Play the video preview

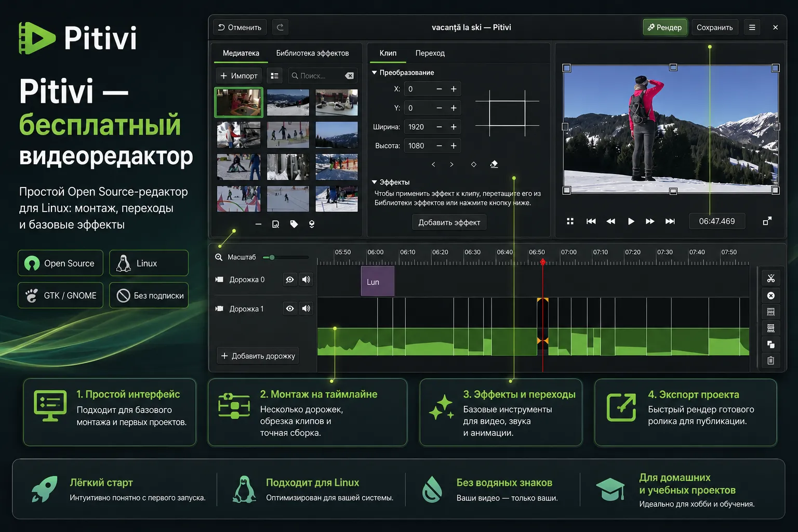tap(631, 221)
